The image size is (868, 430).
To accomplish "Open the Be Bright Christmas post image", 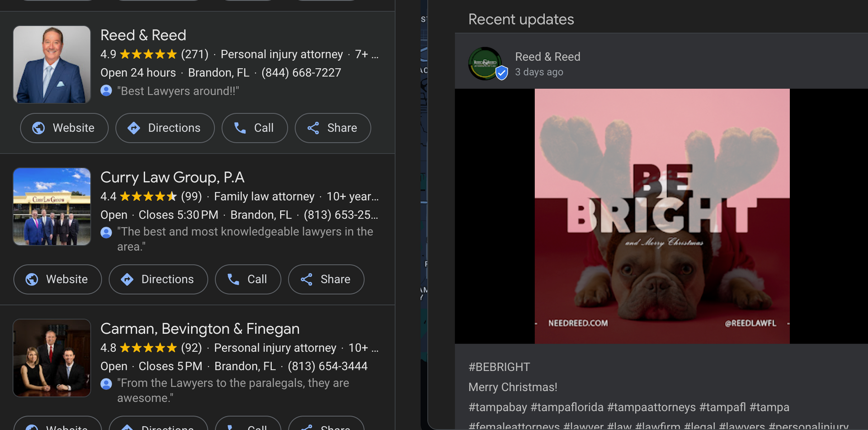I will 662,216.
